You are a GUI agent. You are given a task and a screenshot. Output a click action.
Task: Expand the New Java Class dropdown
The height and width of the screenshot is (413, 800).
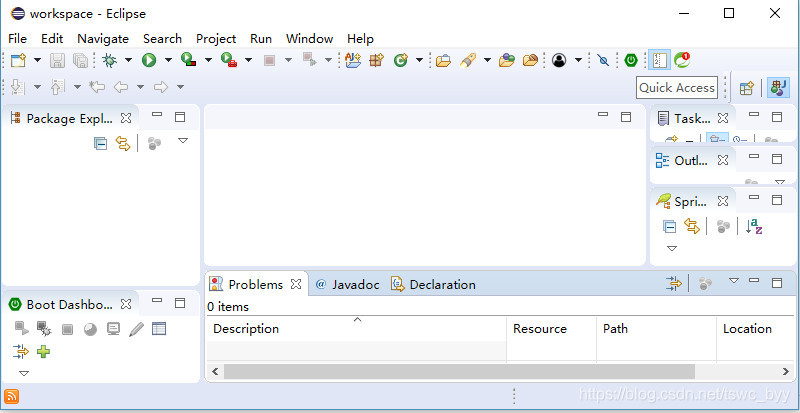[x=419, y=60]
